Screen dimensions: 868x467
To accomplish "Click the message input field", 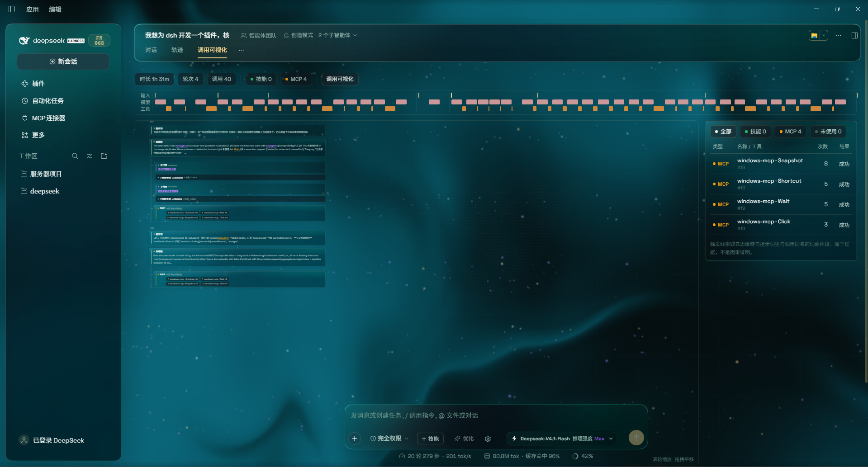I will 496,415.
